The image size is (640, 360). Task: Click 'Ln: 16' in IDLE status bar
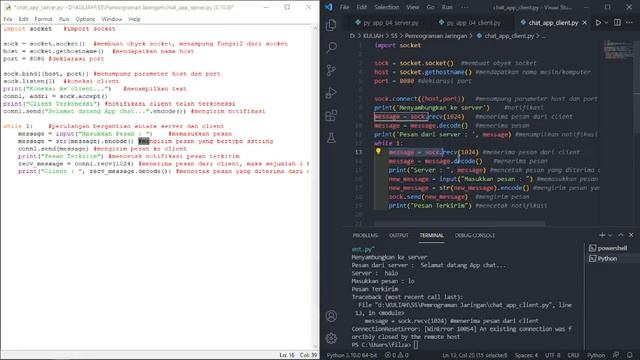tap(287, 355)
